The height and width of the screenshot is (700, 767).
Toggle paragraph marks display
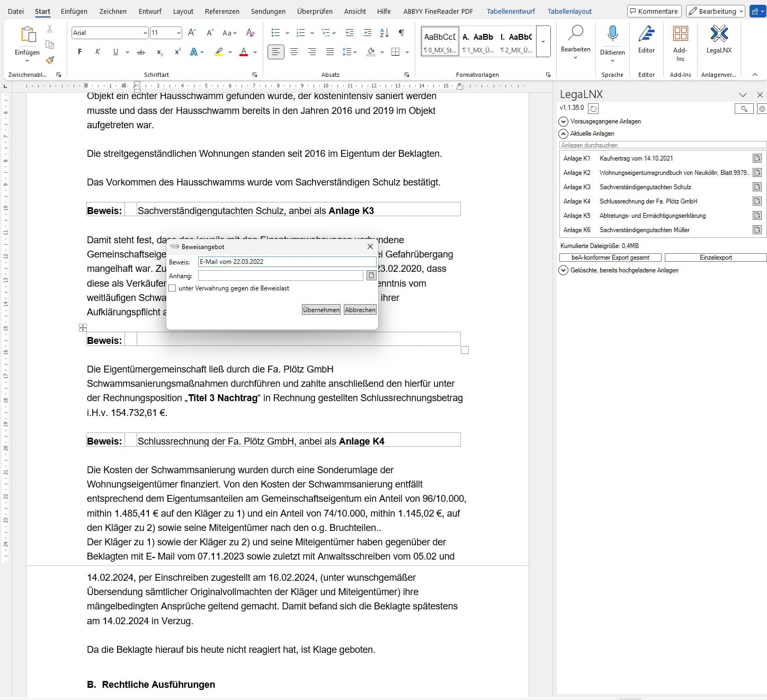[402, 33]
